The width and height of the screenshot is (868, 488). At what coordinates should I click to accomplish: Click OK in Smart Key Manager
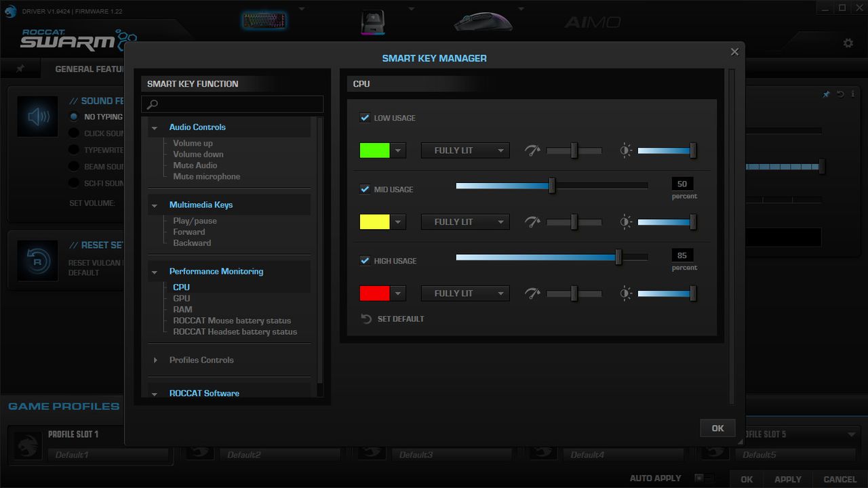[718, 428]
